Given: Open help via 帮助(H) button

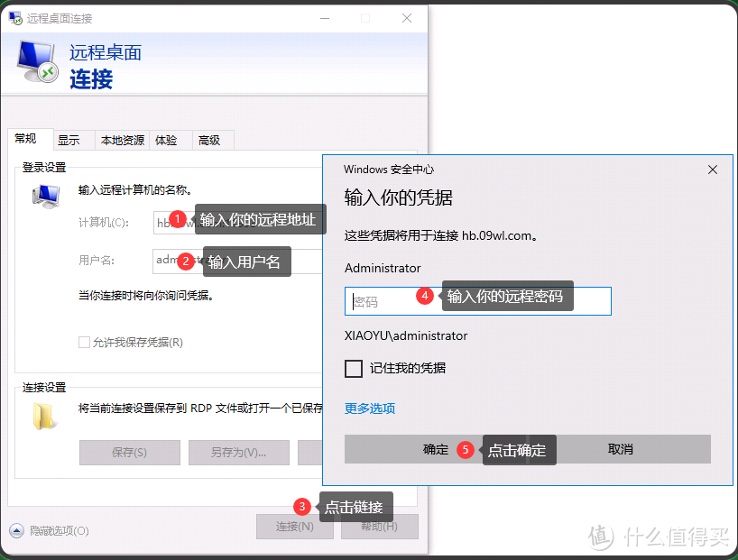Looking at the screenshot, I should (379, 526).
